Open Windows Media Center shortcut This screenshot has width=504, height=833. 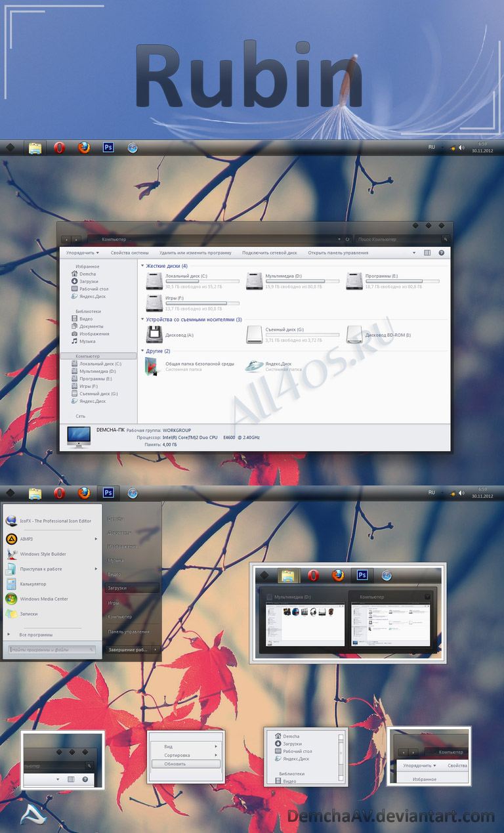click(x=50, y=599)
